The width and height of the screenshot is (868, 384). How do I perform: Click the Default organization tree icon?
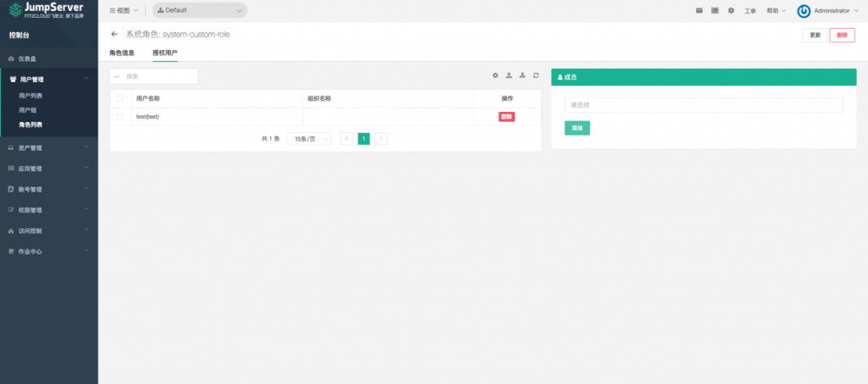pos(160,10)
